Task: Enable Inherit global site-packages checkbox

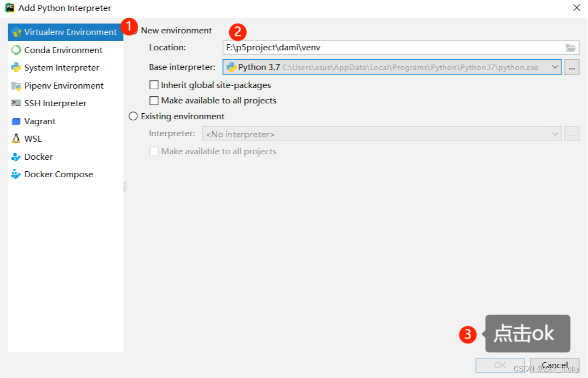Action: (x=154, y=85)
